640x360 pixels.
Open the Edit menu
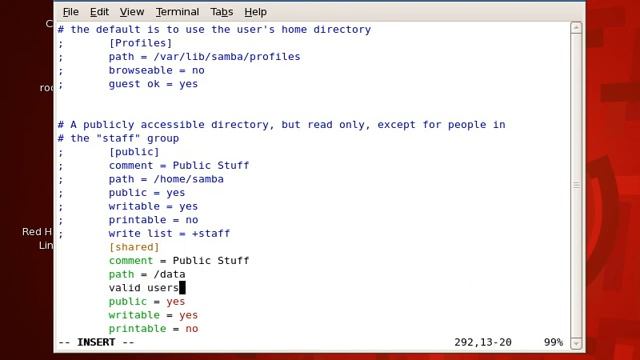point(99,12)
